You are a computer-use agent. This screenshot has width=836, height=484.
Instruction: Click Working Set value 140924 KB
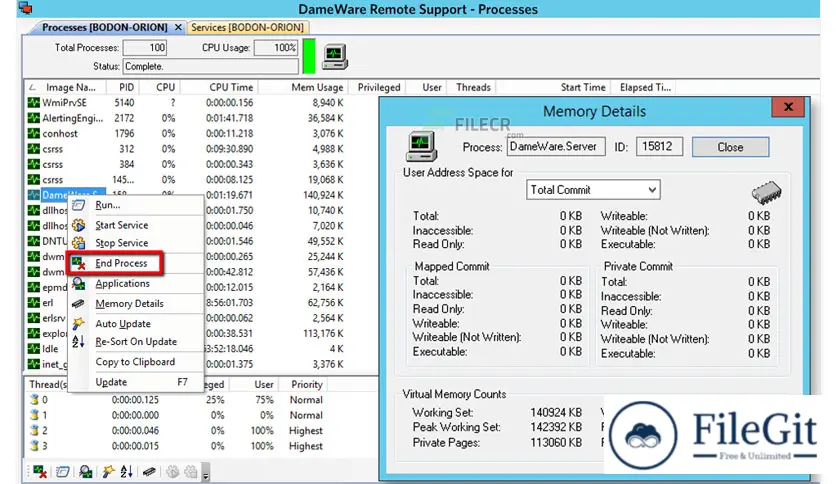point(556,413)
